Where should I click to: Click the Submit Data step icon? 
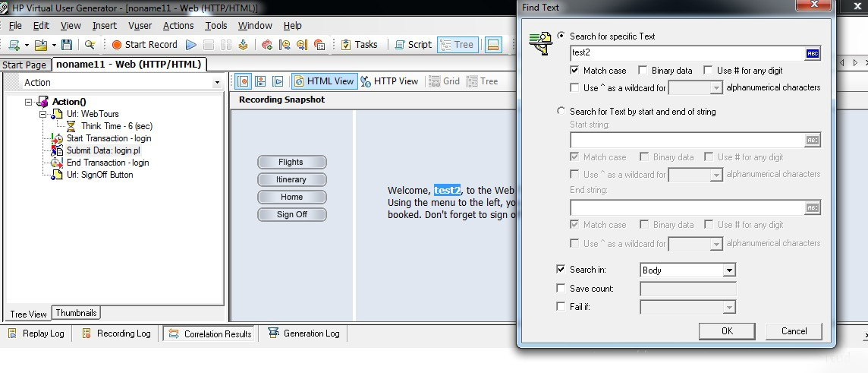57,150
